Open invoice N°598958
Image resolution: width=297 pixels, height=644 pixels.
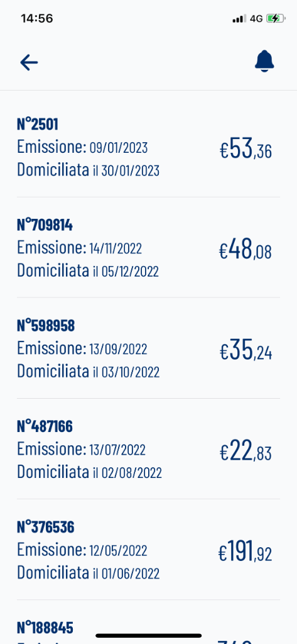click(148, 348)
